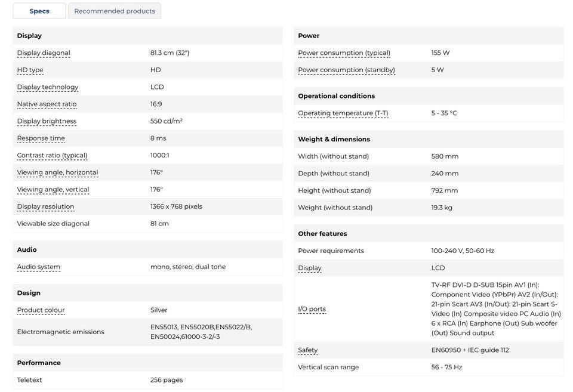Open the Safety spec definition
This screenshot has width=573, height=392.
tap(308, 350)
